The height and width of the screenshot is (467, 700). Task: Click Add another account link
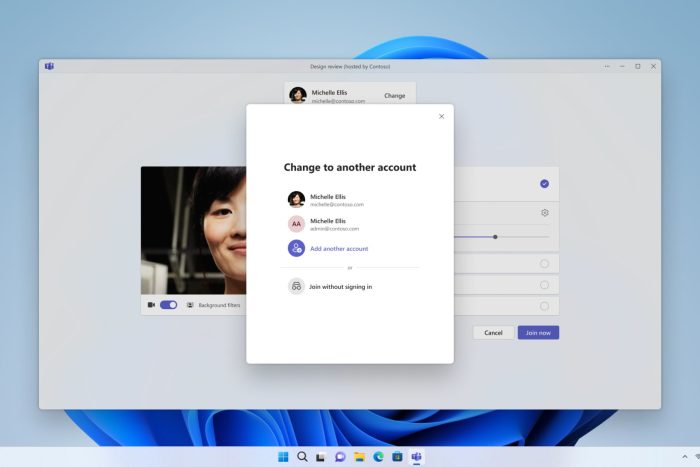click(339, 249)
